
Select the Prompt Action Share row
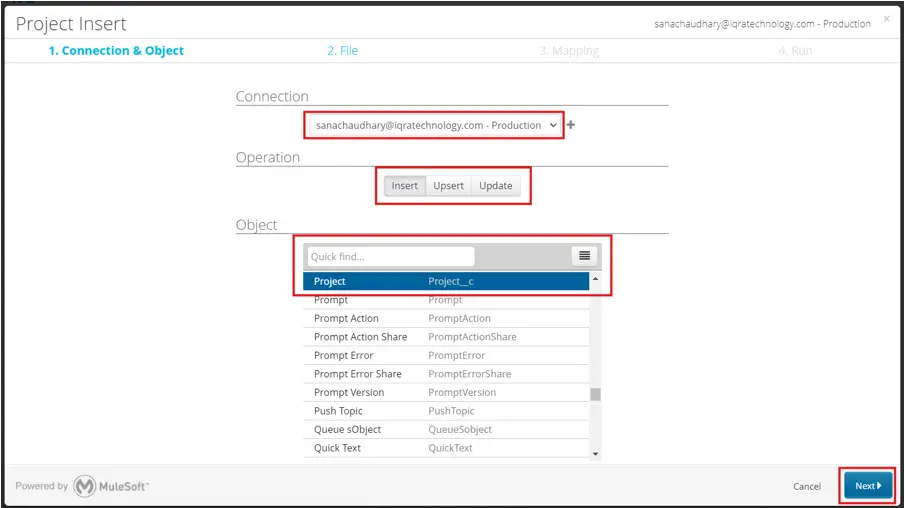[446, 337]
